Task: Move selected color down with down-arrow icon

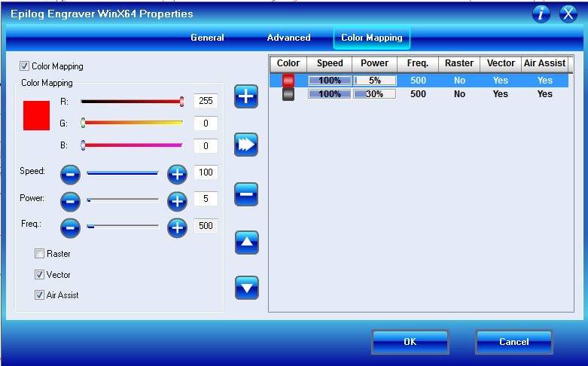Action: click(247, 288)
